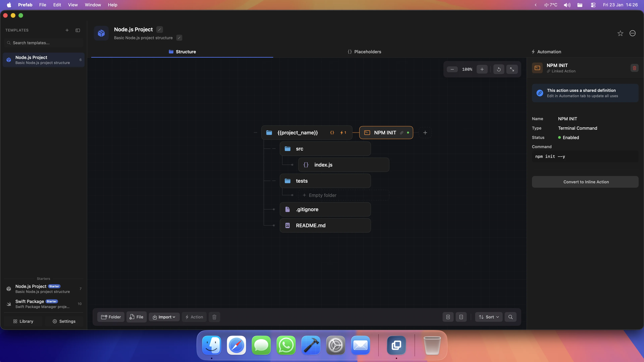Screen dimensions: 644x362
Task: Reset the canvas zoom level
Action: point(498,69)
